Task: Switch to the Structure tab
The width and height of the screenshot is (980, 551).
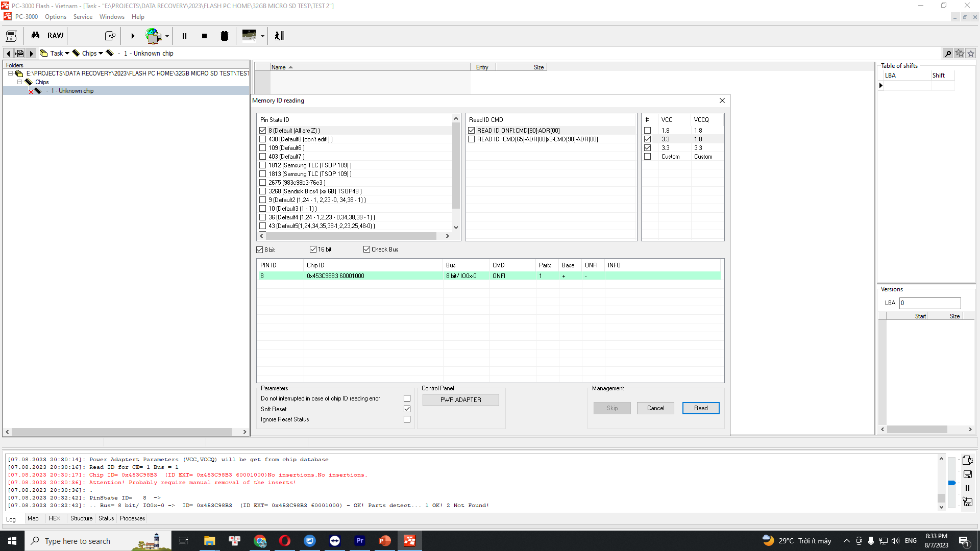Action: (x=82, y=518)
